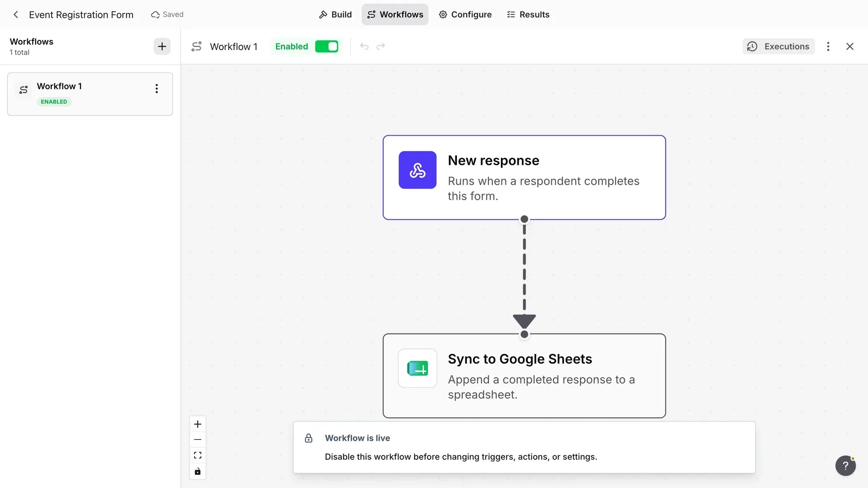This screenshot has height=488, width=868.
Task: Click the Google Sheets action icon
Action: pyautogui.click(x=418, y=368)
